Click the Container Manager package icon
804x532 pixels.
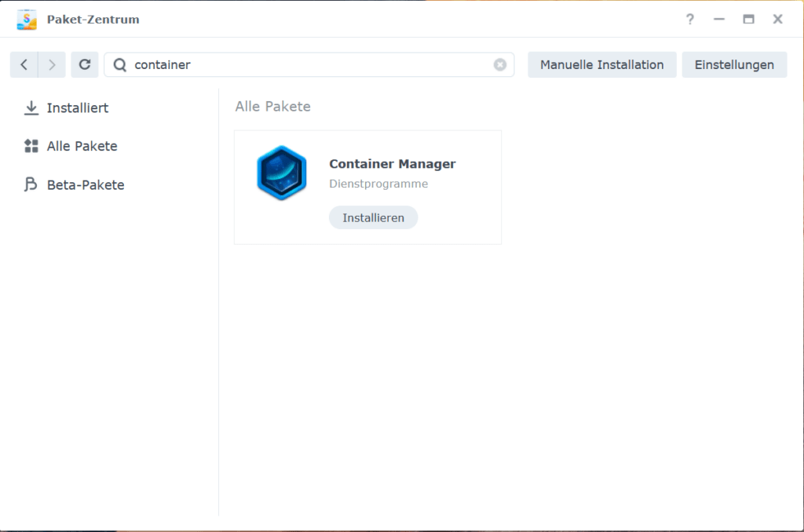(x=282, y=173)
